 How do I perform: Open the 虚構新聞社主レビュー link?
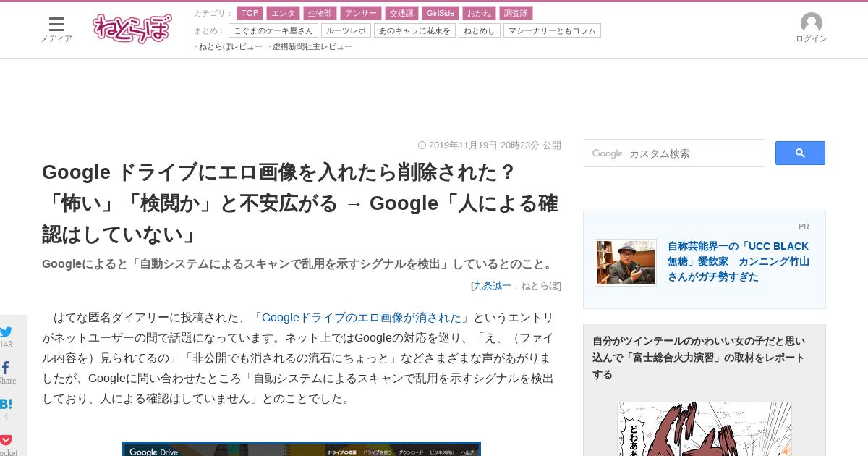pyautogui.click(x=312, y=46)
